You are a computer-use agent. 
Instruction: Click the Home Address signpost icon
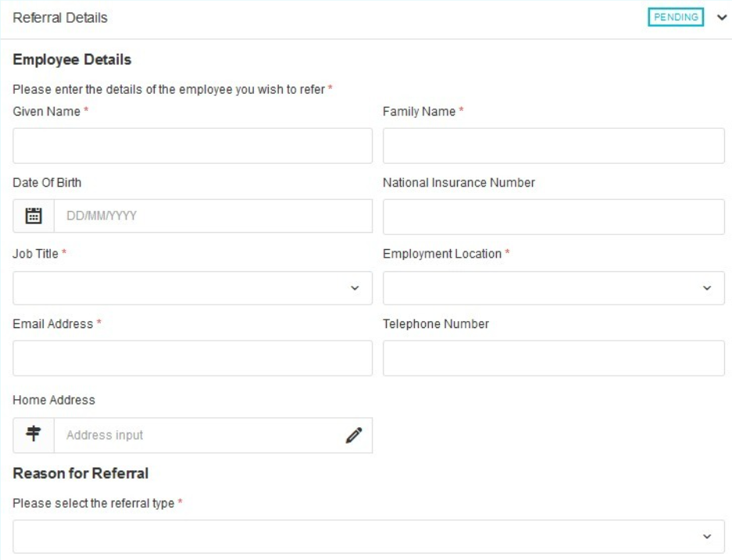pos(34,435)
